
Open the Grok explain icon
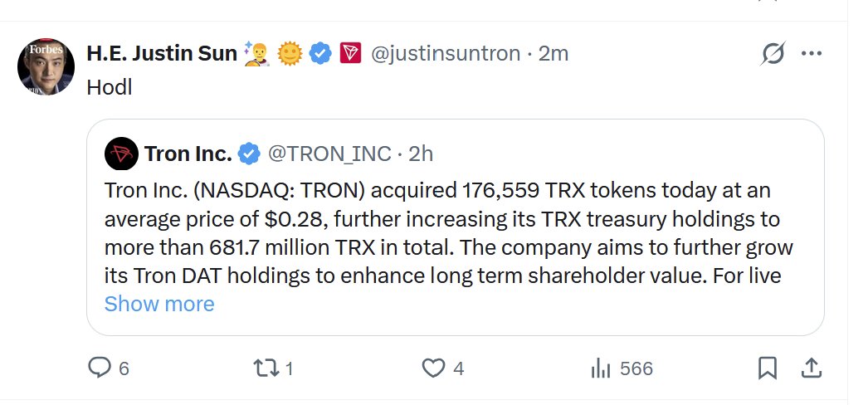coord(773,55)
